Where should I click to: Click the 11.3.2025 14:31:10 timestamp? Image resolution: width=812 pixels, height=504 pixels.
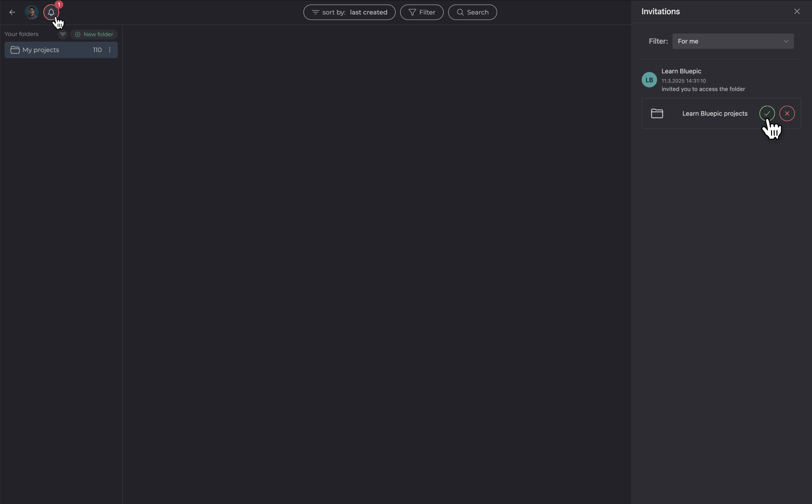pyautogui.click(x=684, y=81)
